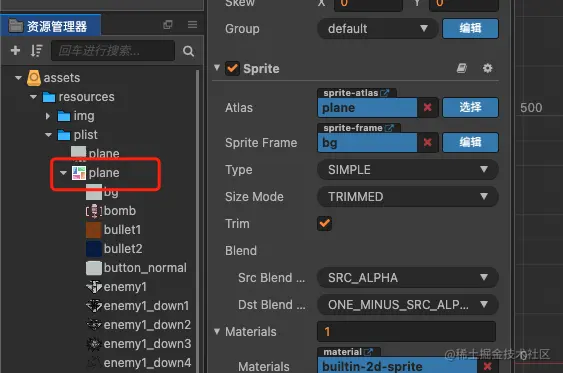Collapse the Sprite component section
This screenshot has height=373, width=563.
[x=217, y=67]
